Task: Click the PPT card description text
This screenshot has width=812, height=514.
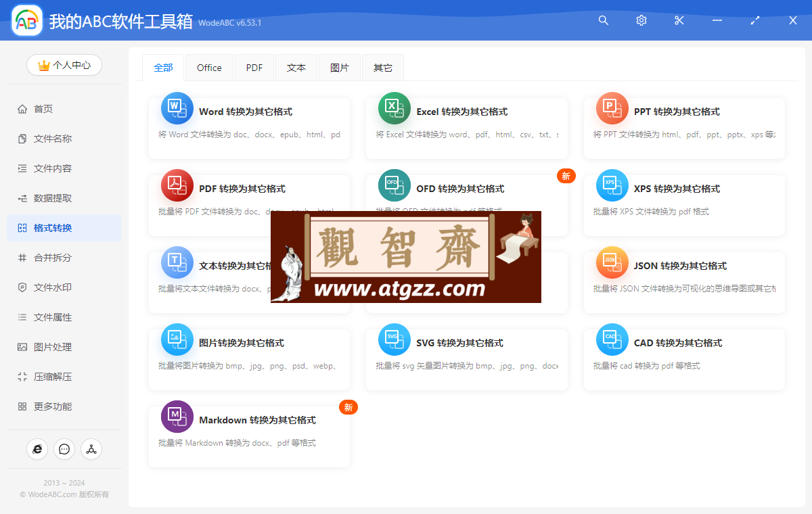Action: pos(685,135)
